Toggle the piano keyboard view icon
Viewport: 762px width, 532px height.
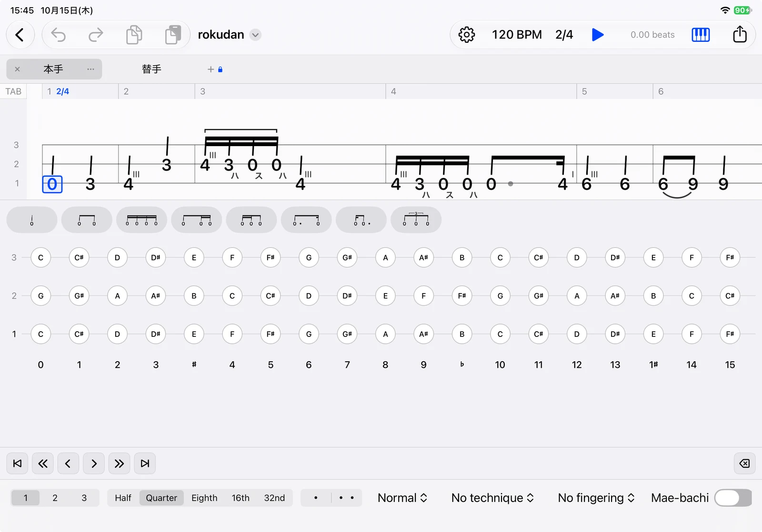(701, 35)
